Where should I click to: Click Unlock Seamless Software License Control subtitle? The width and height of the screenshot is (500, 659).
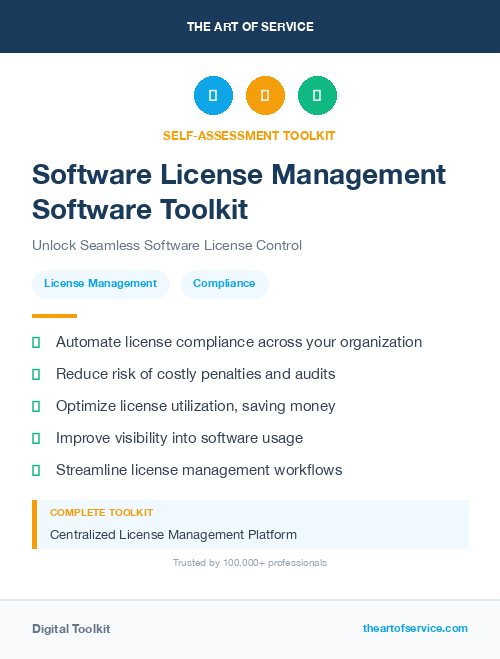(167, 245)
